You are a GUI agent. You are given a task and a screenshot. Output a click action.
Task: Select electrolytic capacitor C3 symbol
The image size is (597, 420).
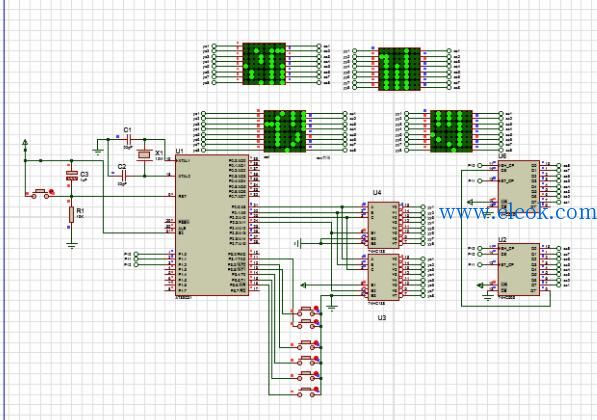[x=72, y=176]
